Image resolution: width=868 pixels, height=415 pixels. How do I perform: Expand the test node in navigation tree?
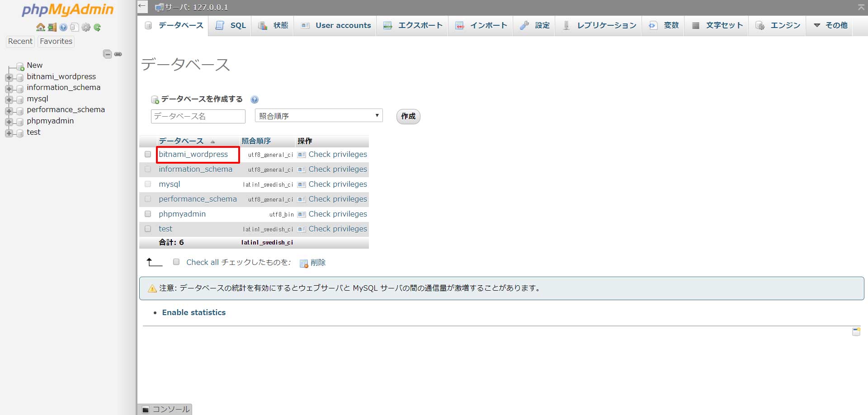(9, 133)
